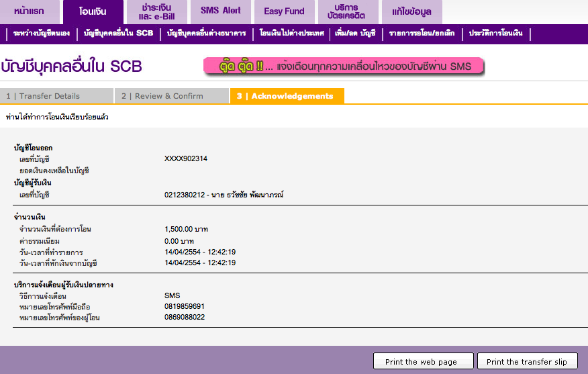Click the account number XXXX902314
This screenshot has height=374, width=588.
click(186, 158)
